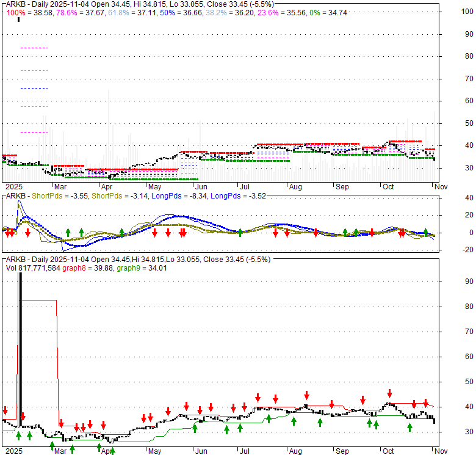This screenshot has height=455, width=476.
Task: Click the 100 value on top chart price axis
Action: coord(467,12)
